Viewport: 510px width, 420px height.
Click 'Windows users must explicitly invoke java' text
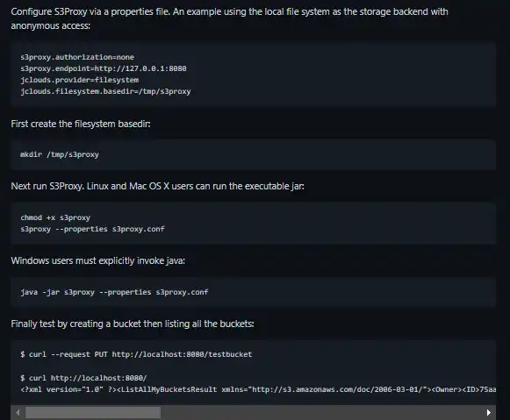coord(98,260)
